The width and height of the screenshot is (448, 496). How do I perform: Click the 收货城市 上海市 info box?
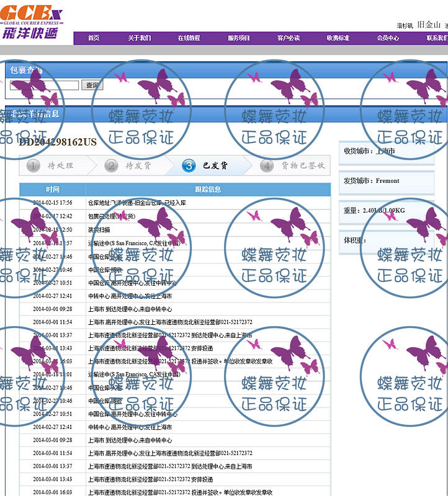click(x=387, y=153)
